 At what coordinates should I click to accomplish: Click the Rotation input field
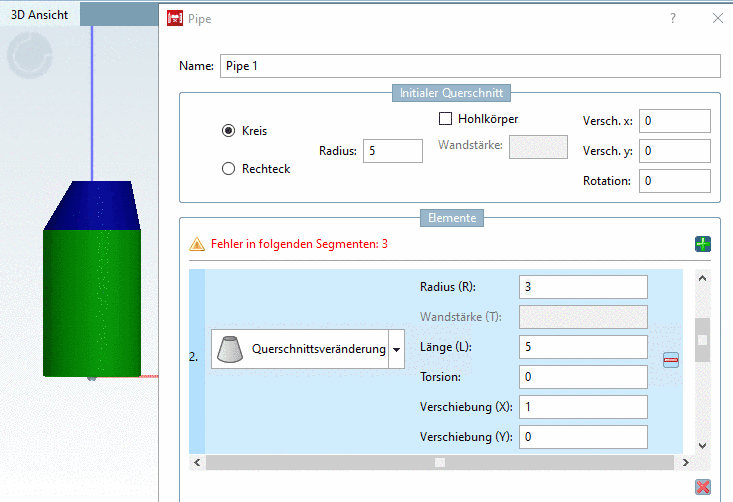pos(675,180)
